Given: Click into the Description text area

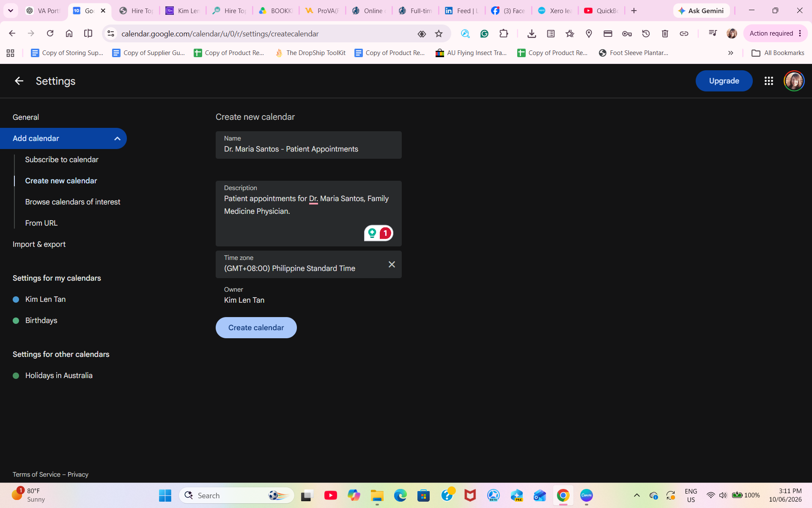Looking at the screenshot, I should point(309,213).
